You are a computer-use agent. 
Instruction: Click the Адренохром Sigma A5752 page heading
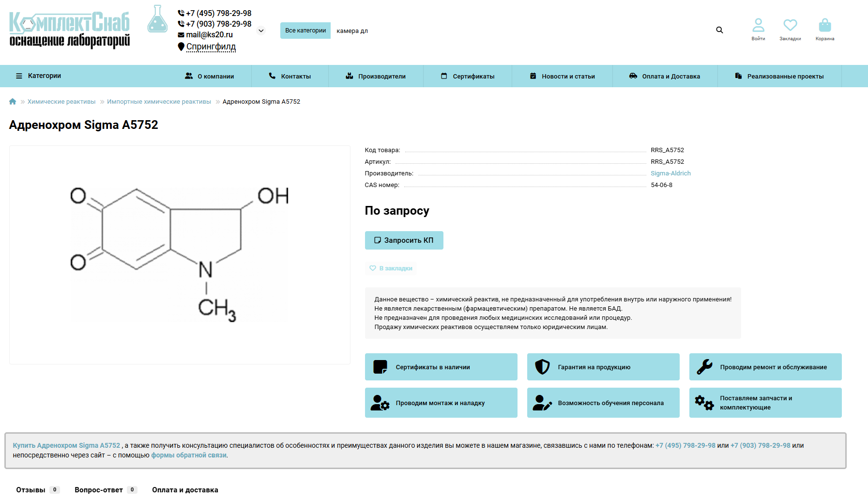coord(84,125)
